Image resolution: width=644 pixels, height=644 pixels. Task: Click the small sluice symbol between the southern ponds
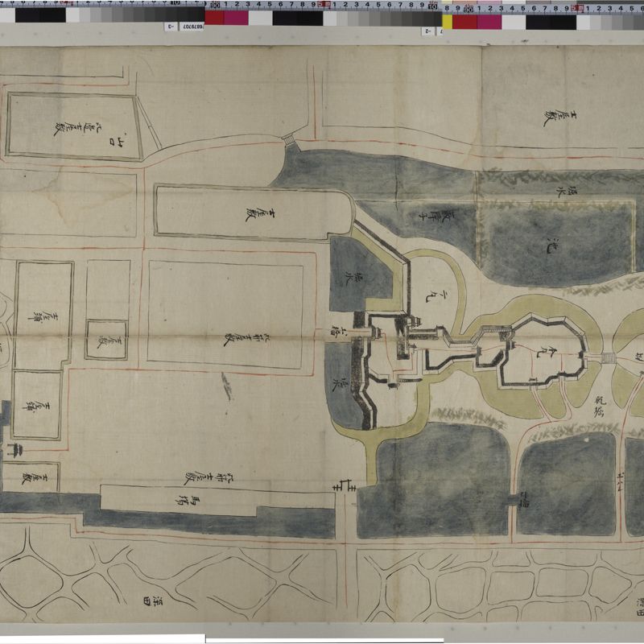[511, 503]
